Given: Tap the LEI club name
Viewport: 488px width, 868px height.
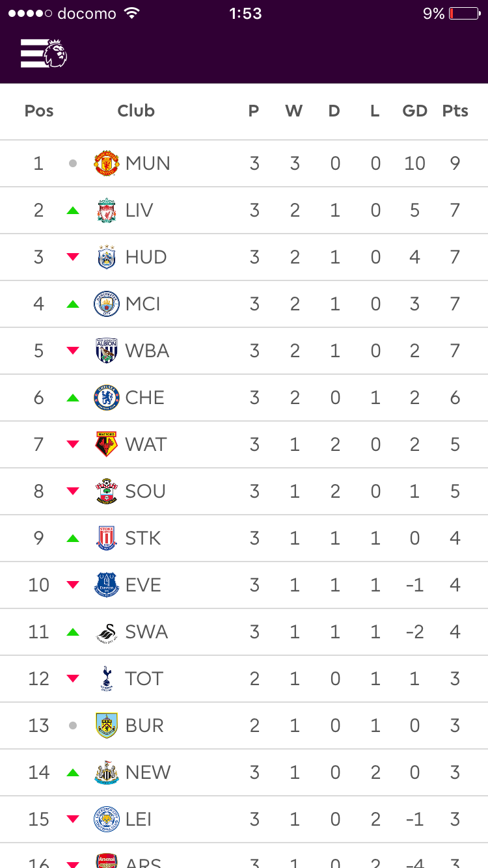Looking at the screenshot, I should pyautogui.click(x=139, y=819).
